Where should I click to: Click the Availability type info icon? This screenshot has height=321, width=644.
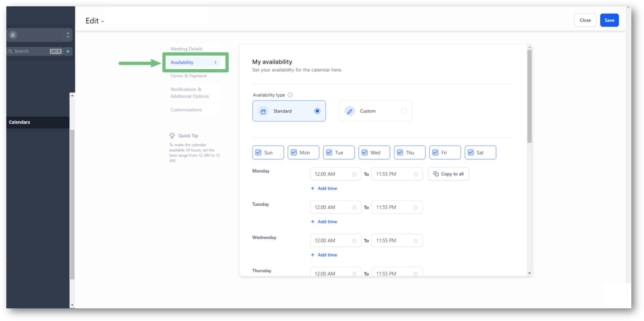(x=290, y=95)
